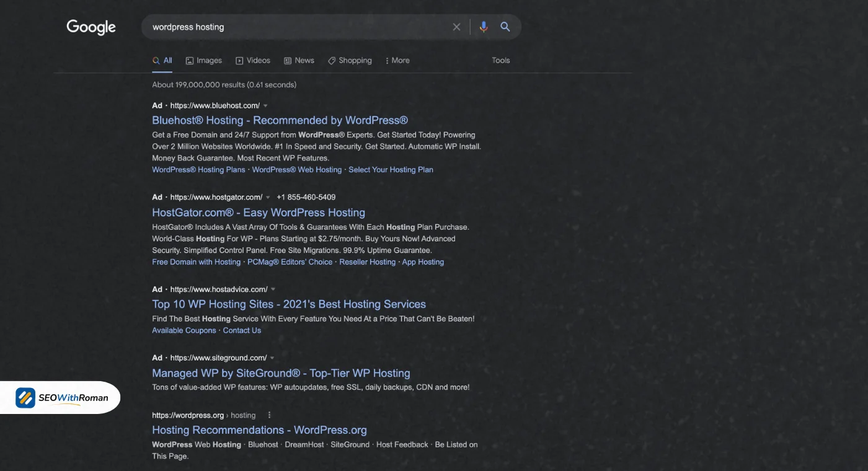
Task: Open 'Hosting Recommendations - WordPress.org' result
Action: 259,430
